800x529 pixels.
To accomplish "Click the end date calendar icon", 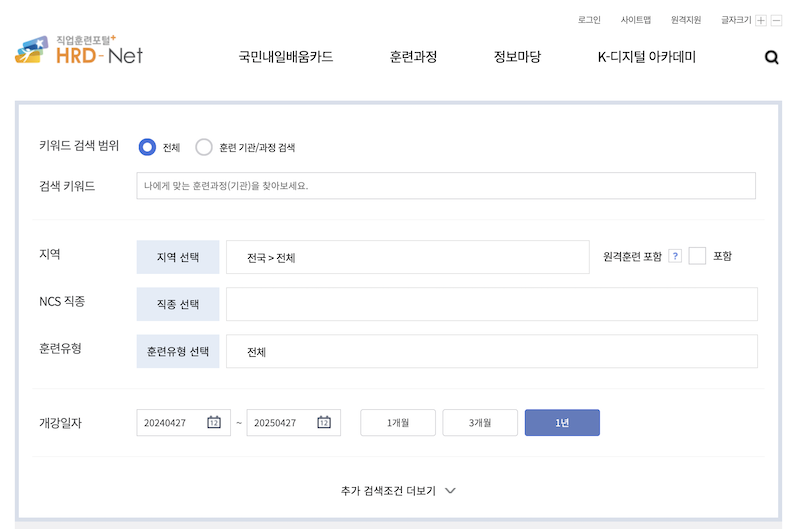I will (x=324, y=423).
